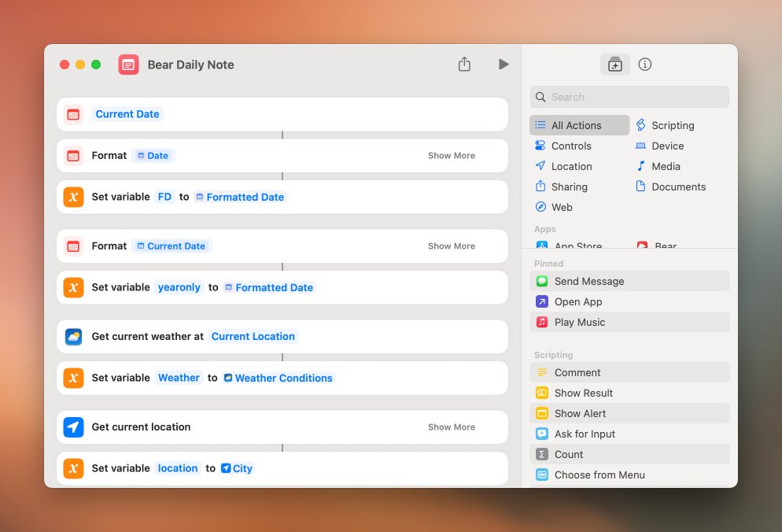782x532 pixels.
Task: Click the Weather Conditions token
Action: (278, 378)
